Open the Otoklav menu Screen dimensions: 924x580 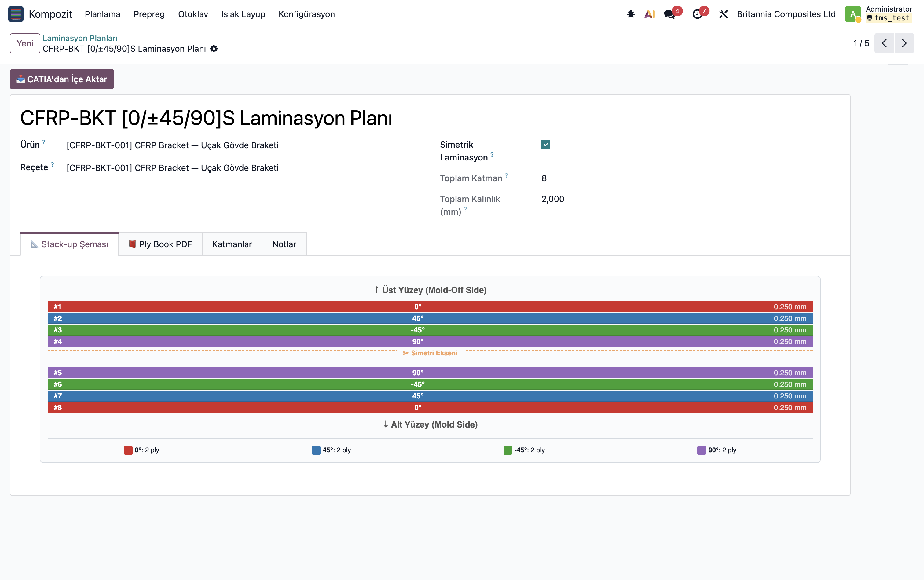click(x=193, y=14)
